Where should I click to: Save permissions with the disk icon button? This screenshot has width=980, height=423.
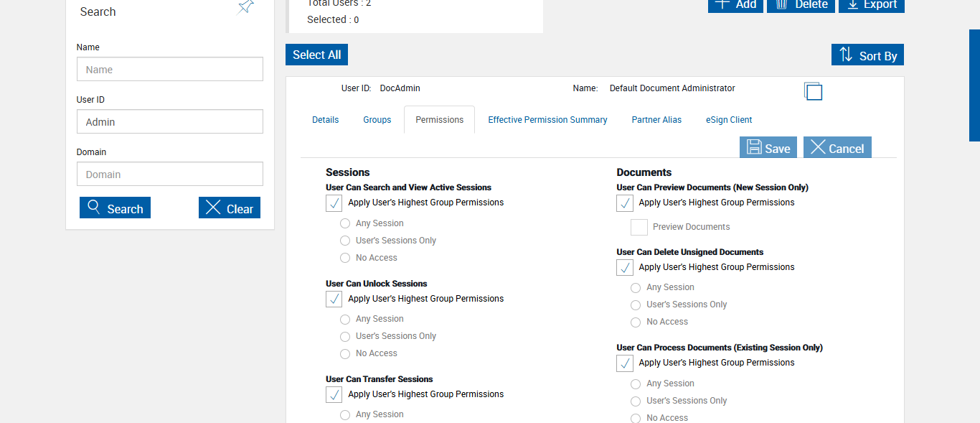pyautogui.click(x=768, y=148)
